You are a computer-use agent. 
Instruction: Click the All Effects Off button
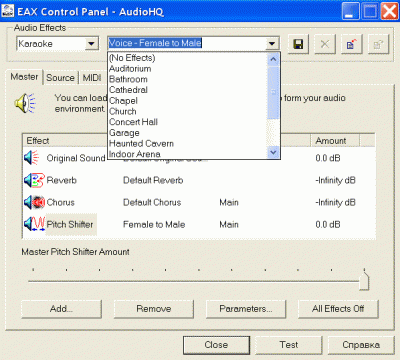[338, 309]
